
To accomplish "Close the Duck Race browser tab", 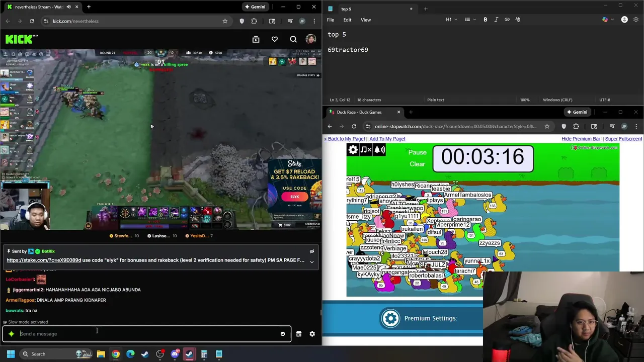I will pos(398,112).
